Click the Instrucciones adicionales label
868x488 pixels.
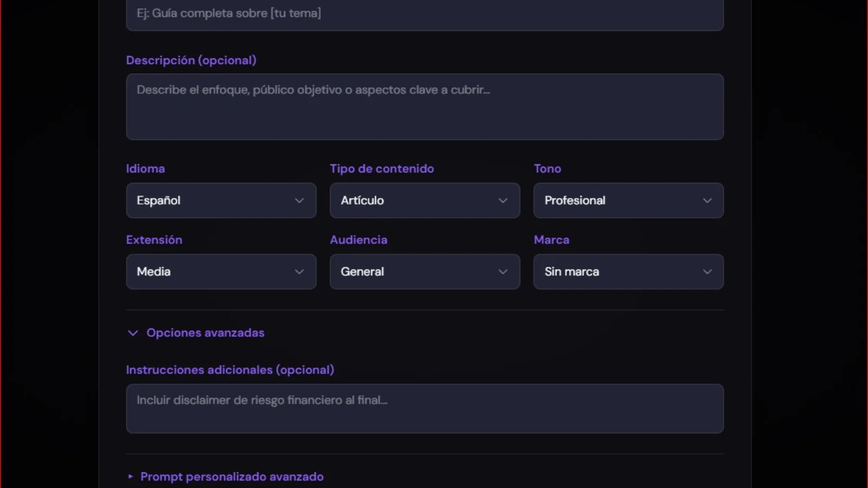pos(230,369)
